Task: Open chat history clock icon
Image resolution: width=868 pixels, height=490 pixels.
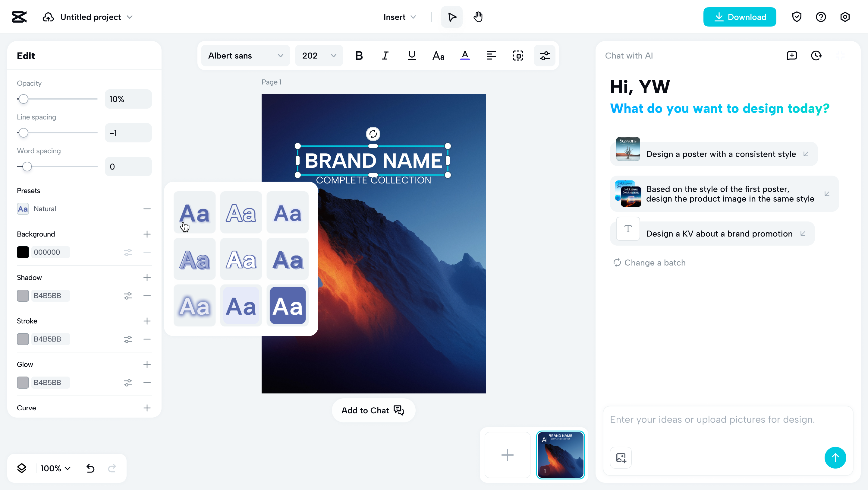Action: pos(816,56)
